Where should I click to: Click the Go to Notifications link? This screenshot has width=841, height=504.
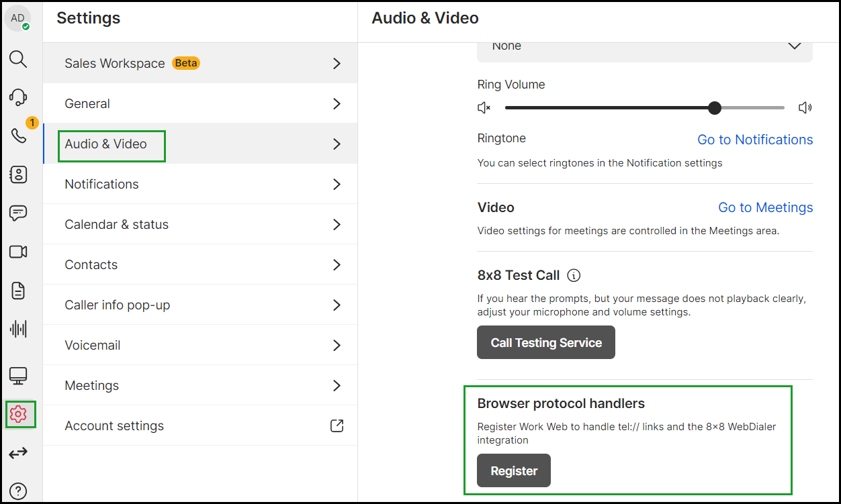click(x=755, y=140)
